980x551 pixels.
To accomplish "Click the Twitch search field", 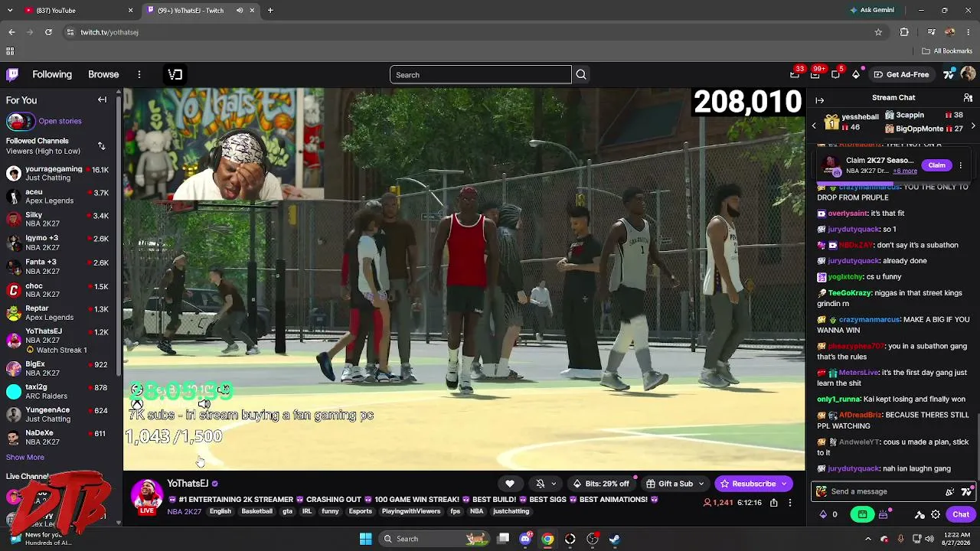I will pos(481,74).
